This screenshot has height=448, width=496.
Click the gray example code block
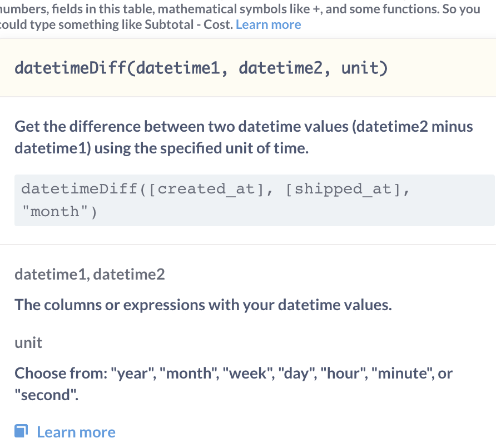coord(254,200)
